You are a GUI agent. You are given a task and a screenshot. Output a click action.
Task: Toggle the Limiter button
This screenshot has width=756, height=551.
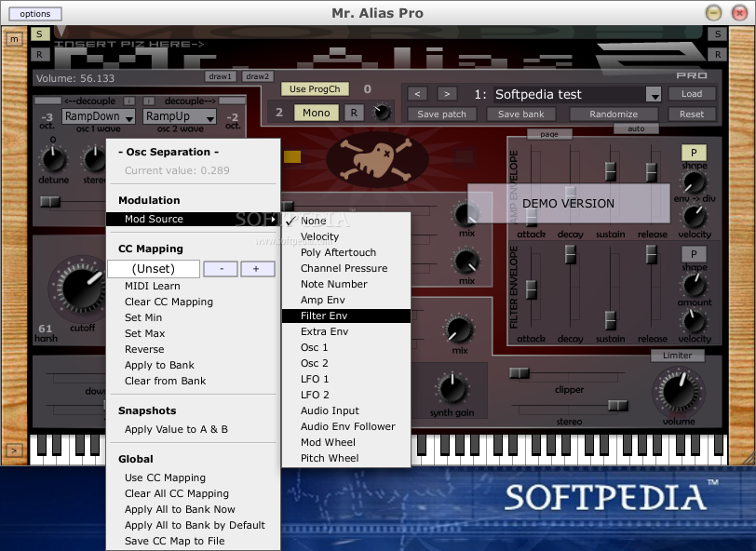(x=678, y=356)
